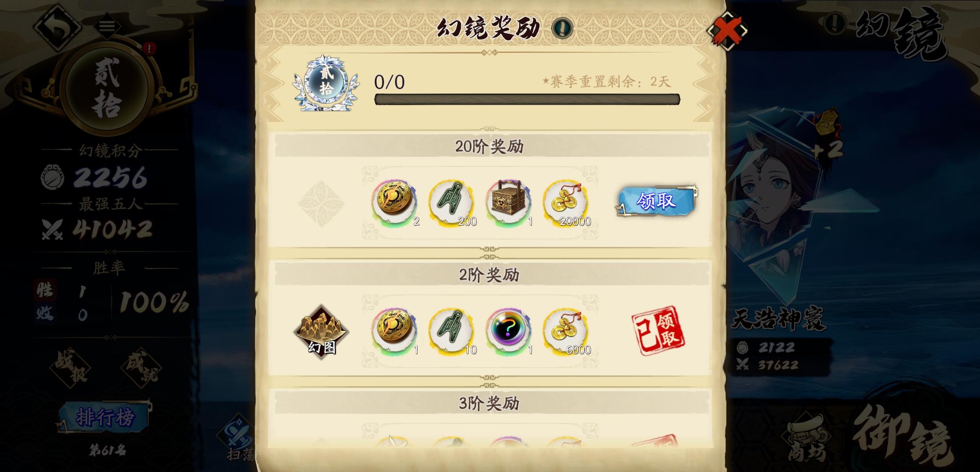
Task: Open the hamburger menu icon at top left
Action: [x=107, y=26]
